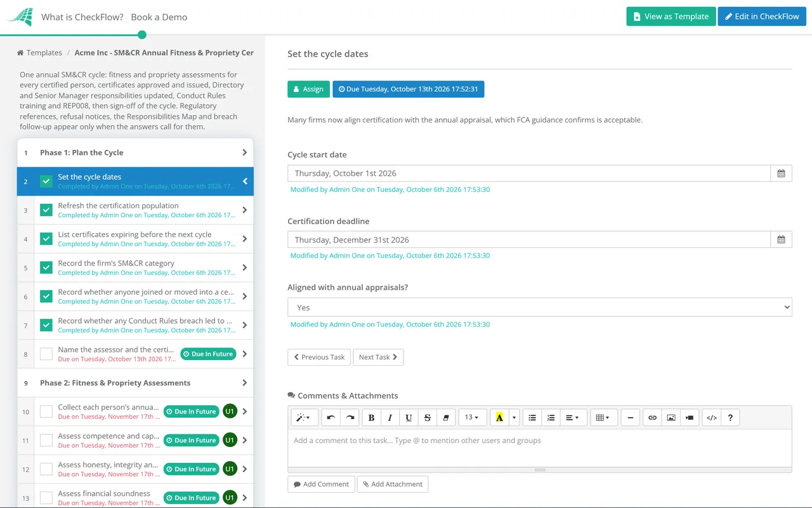Apply the yellow highlight color swatch
Image resolution: width=812 pixels, height=508 pixels.
click(x=499, y=417)
